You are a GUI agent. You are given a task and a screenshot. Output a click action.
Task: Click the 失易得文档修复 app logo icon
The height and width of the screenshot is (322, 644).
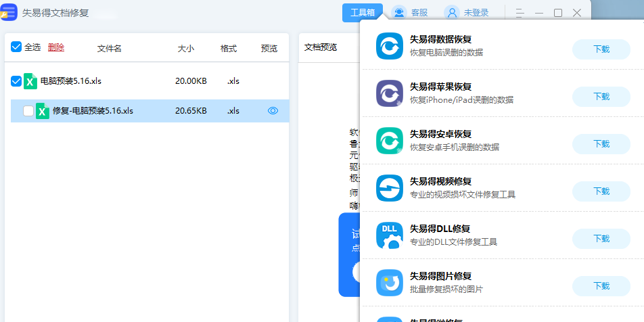pos(9,12)
